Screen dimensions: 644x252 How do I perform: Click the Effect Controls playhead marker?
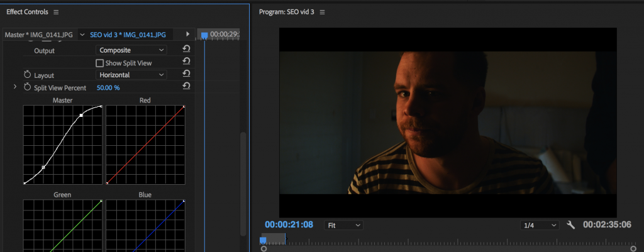(x=204, y=36)
